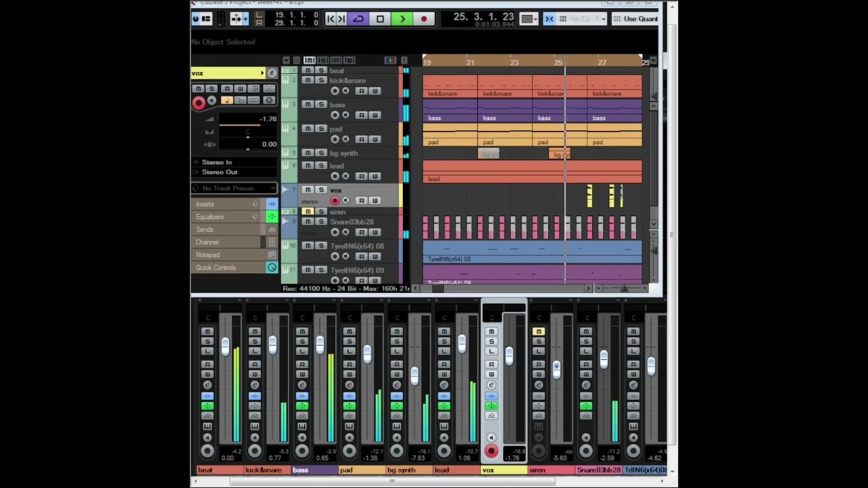This screenshot has width=868, height=488.
Task: Click the mixer horizontal scrollbar
Action: click(x=392, y=481)
